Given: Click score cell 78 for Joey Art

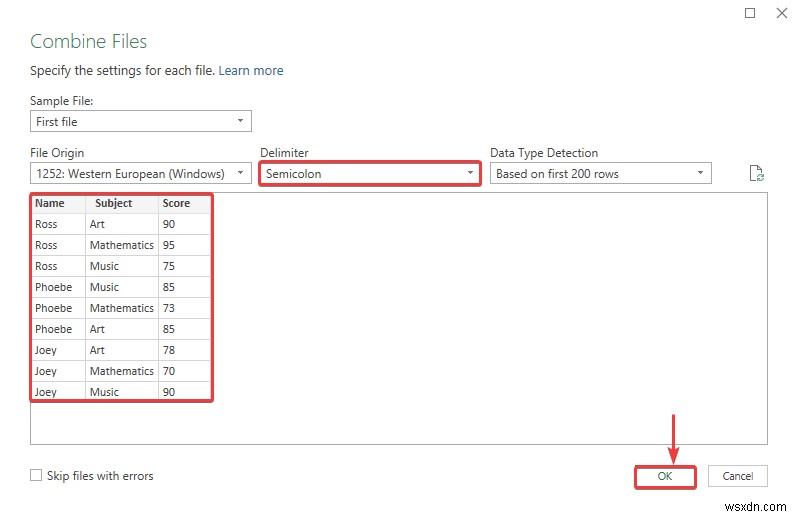Looking at the screenshot, I should coord(184,350).
